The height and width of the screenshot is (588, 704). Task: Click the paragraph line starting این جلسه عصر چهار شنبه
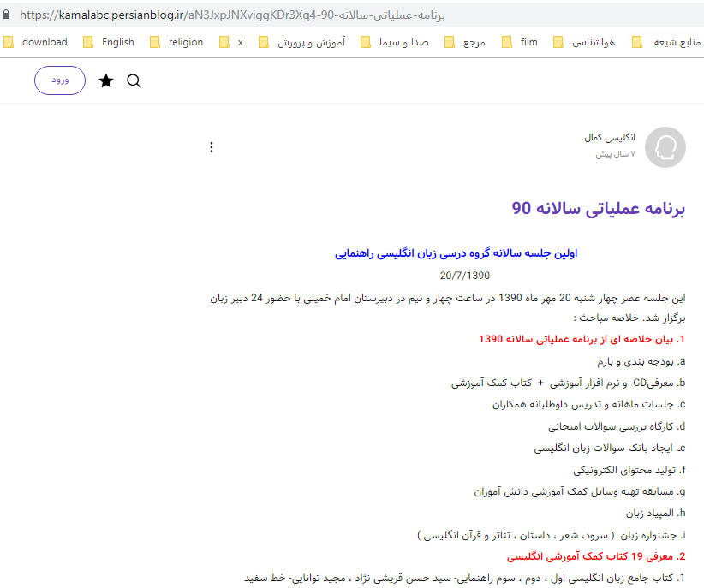(448, 298)
